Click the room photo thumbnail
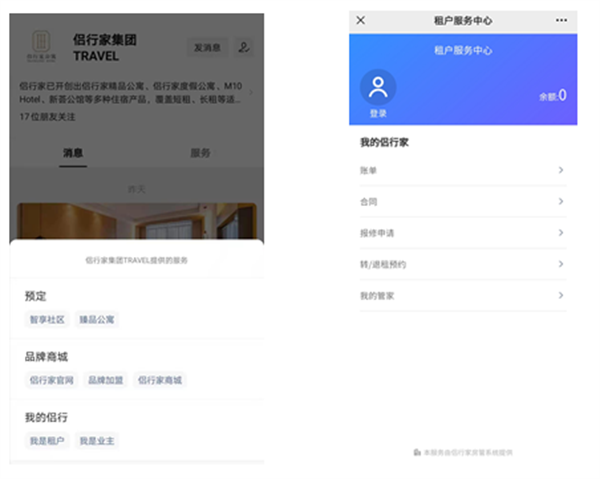The height and width of the screenshot is (479, 600). (x=137, y=222)
